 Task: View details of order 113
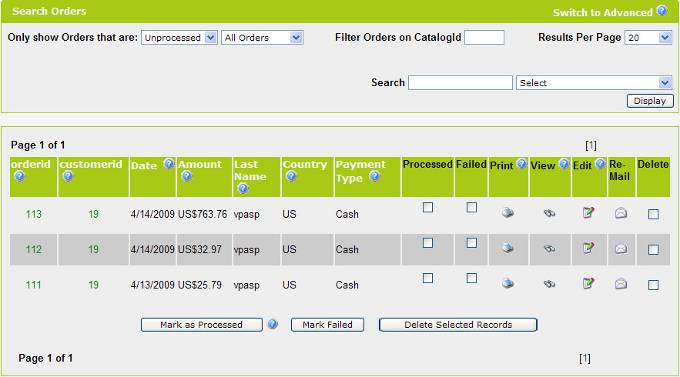549,213
